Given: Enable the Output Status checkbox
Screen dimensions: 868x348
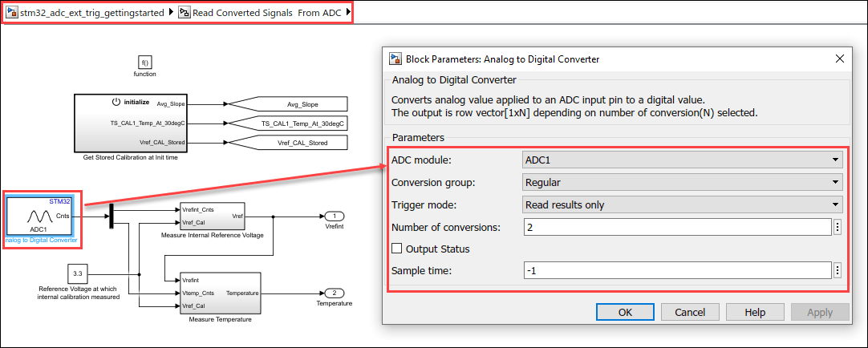Looking at the screenshot, I should pyautogui.click(x=396, y=249).
